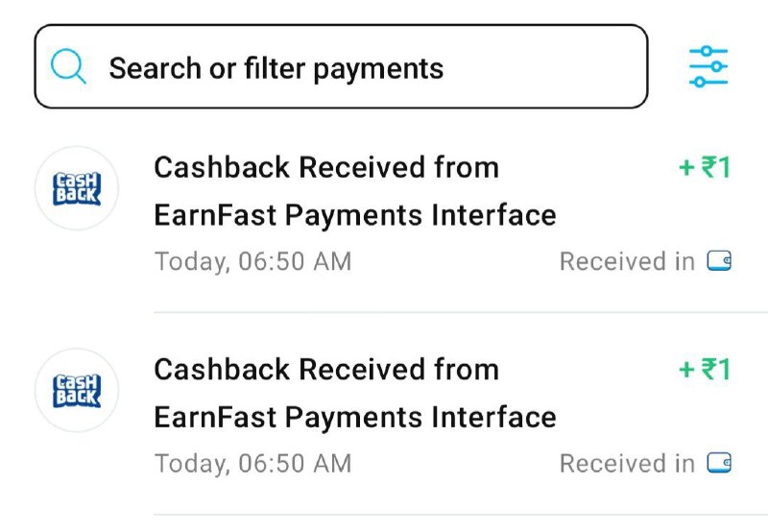Open the payment filters sliders icon
Viewport: 768px width, 532px height.
coord(708,66)
